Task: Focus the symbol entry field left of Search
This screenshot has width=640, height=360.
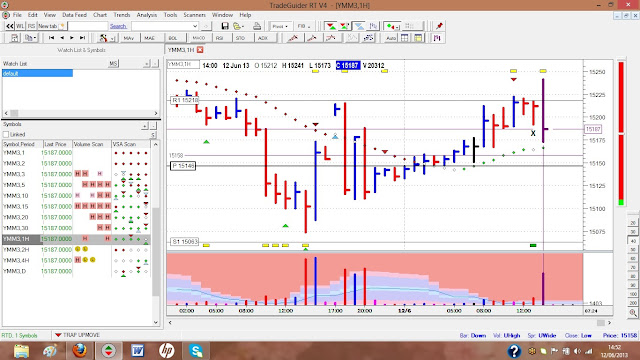Action: tap(88, 26)
